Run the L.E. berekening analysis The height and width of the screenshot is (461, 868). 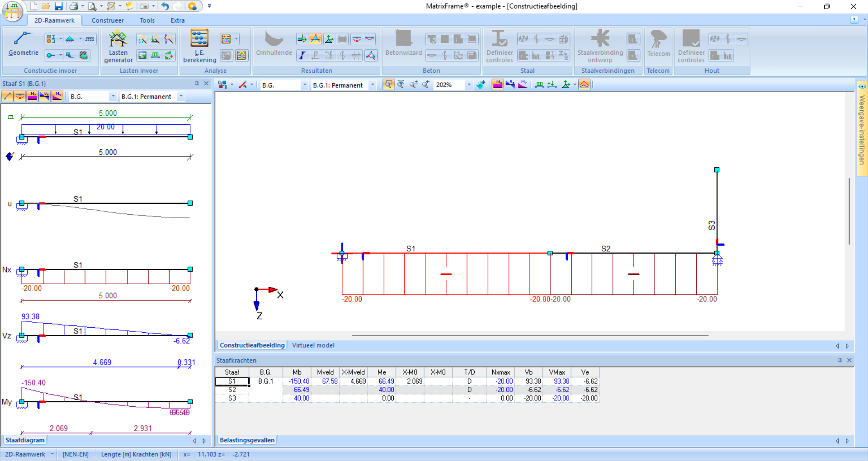(x=199, y=46)
